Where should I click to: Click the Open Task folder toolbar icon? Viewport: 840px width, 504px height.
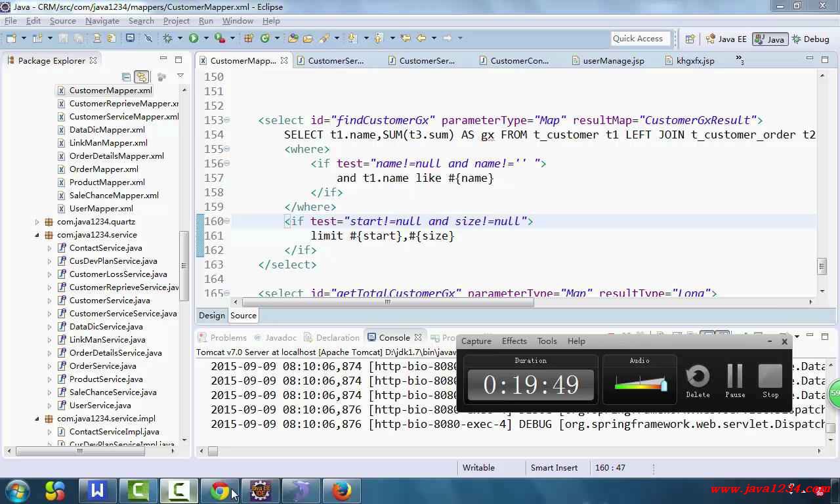click(308, 38)
